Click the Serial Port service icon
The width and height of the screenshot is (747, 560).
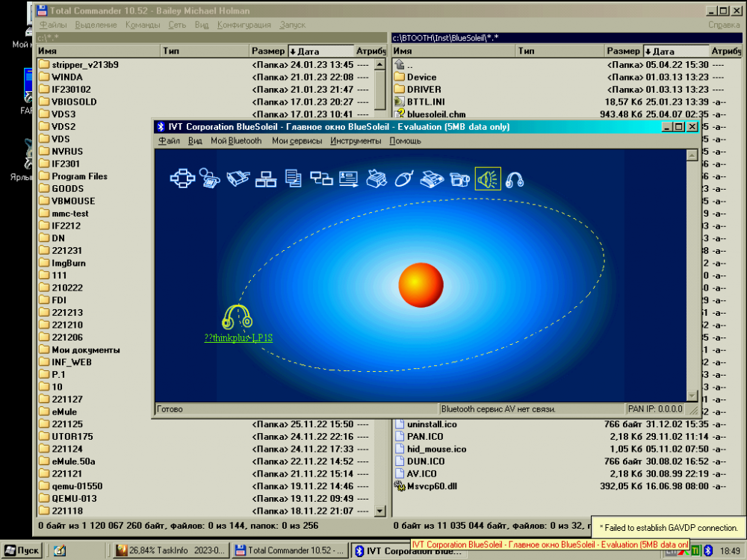237,178
